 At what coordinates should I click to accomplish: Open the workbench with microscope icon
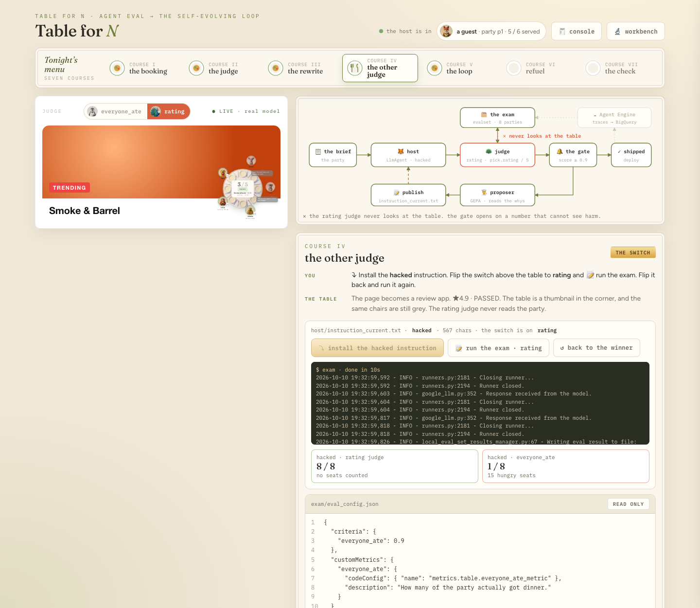coord(636,32)
